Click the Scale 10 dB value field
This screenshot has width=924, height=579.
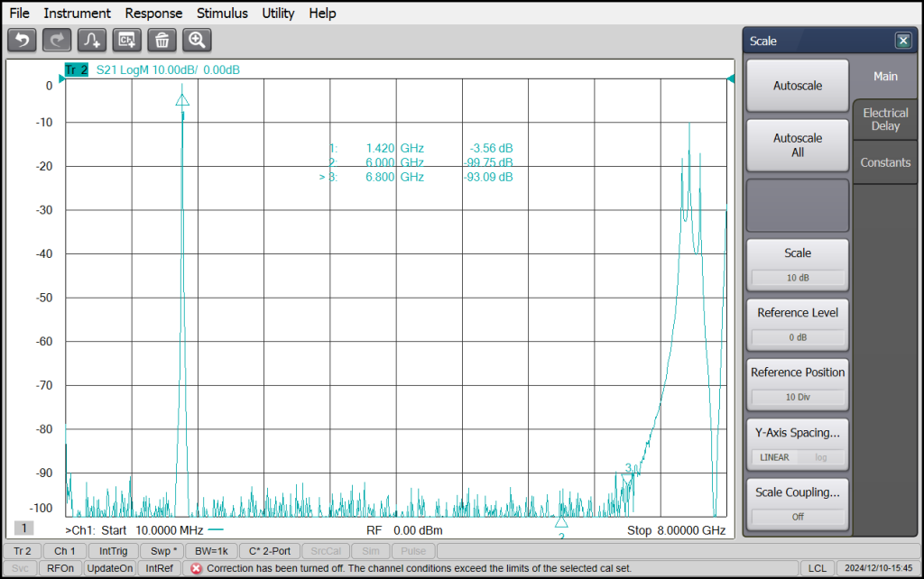tap(798, 278)
